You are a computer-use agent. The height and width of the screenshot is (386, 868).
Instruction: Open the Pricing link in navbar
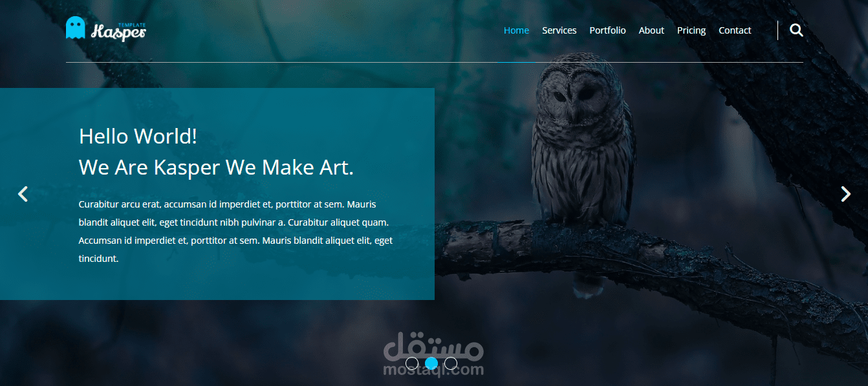pos(691,30)
